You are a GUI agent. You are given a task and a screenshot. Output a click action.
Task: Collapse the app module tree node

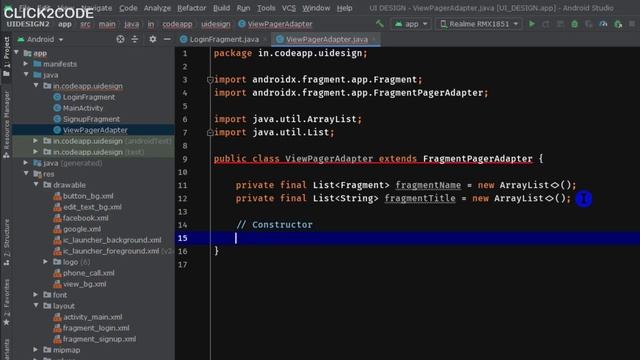pyautogui.click(x=17, y=53)
